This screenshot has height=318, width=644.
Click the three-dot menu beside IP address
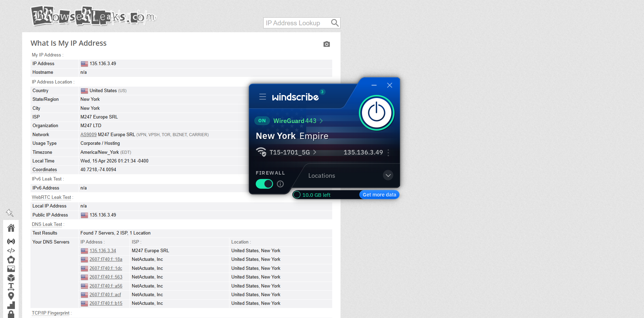pos(388,152)
